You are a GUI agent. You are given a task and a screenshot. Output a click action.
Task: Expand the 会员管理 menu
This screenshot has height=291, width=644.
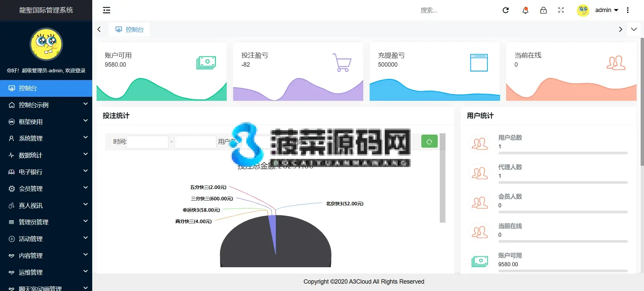(46, 189)
